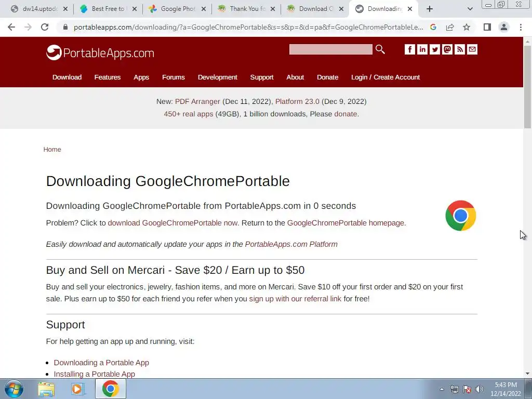Open the About nav item
Image resolution: width=532 pixels, height=399 pixels.
pos(295,77)
